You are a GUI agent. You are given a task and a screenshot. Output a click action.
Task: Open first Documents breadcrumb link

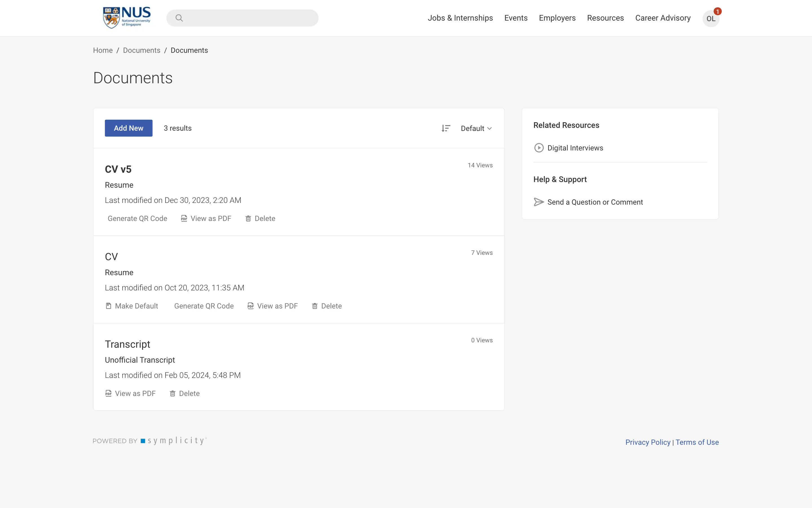pyautogui.click(x=142, y=51)
